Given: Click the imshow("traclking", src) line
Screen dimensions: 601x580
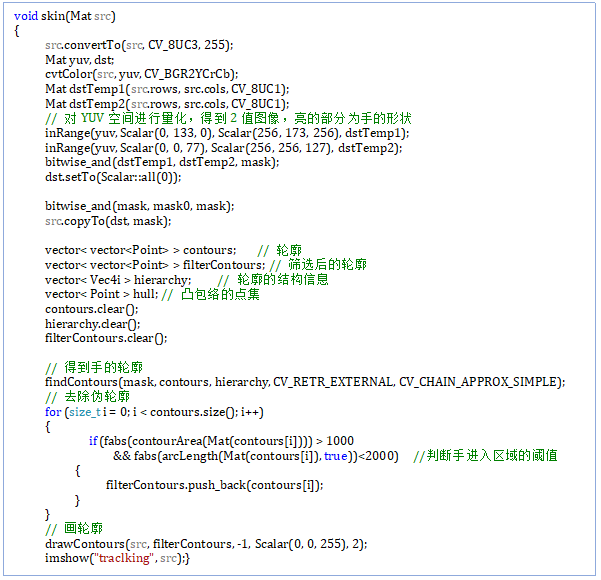Looking at the screenshot, I should [117, 559].
